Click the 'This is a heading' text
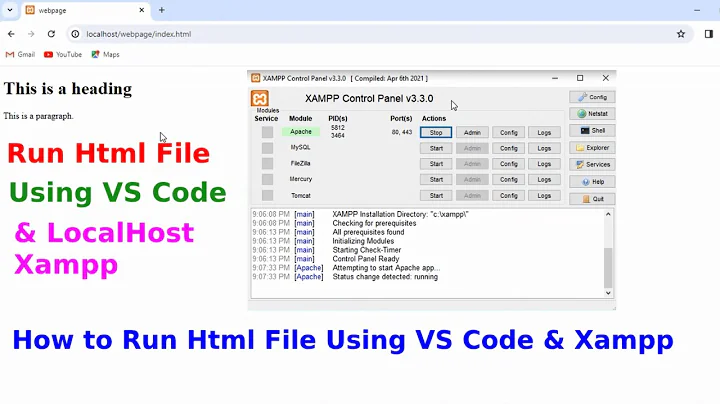The image size is (720, 404). click(68, 89)
